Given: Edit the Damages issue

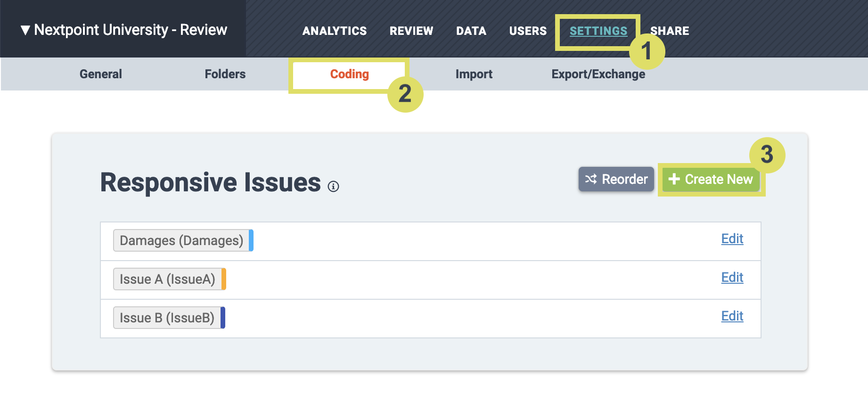Looking at the screenshot, I should (x=732, y=239).
